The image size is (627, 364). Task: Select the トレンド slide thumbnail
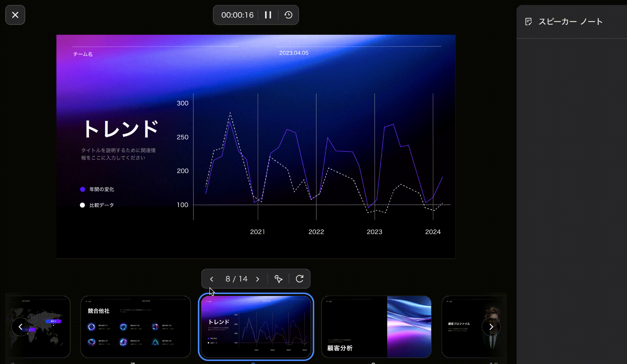point(256,327)
